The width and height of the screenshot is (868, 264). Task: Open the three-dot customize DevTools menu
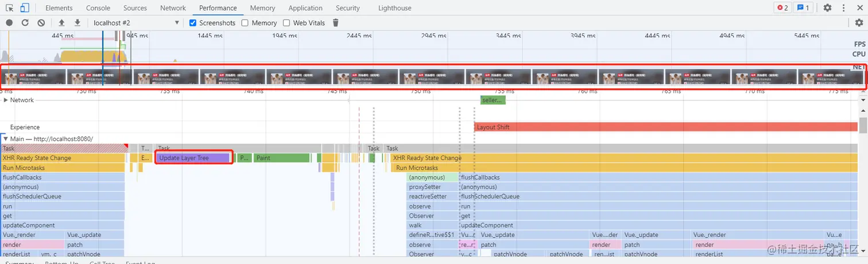(843, 8)
